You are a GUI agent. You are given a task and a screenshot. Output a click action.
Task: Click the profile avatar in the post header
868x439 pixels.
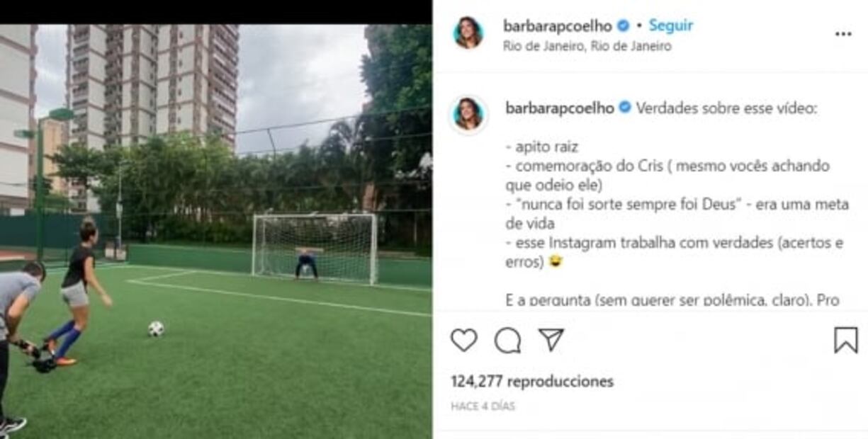click(x=468, y=33)
